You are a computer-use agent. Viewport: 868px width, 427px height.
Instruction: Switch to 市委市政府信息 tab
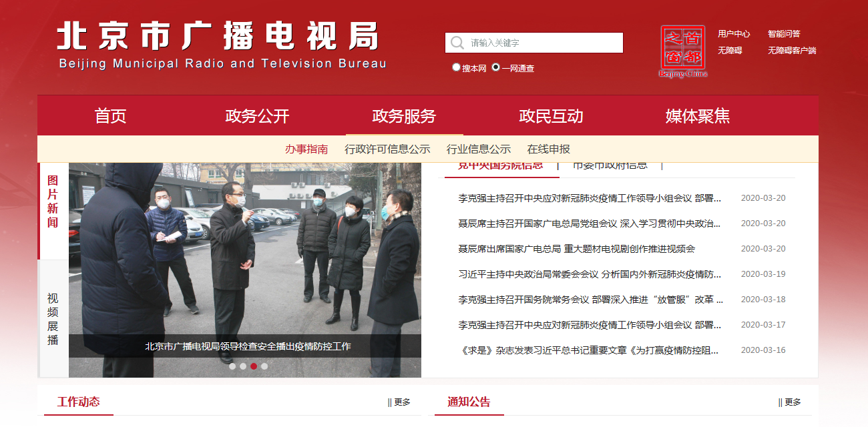tap(610, 165)
